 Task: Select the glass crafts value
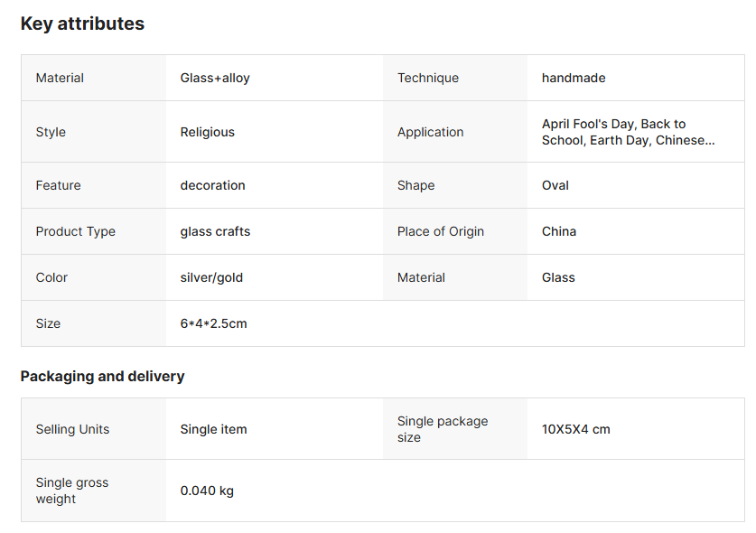[215, 231]
